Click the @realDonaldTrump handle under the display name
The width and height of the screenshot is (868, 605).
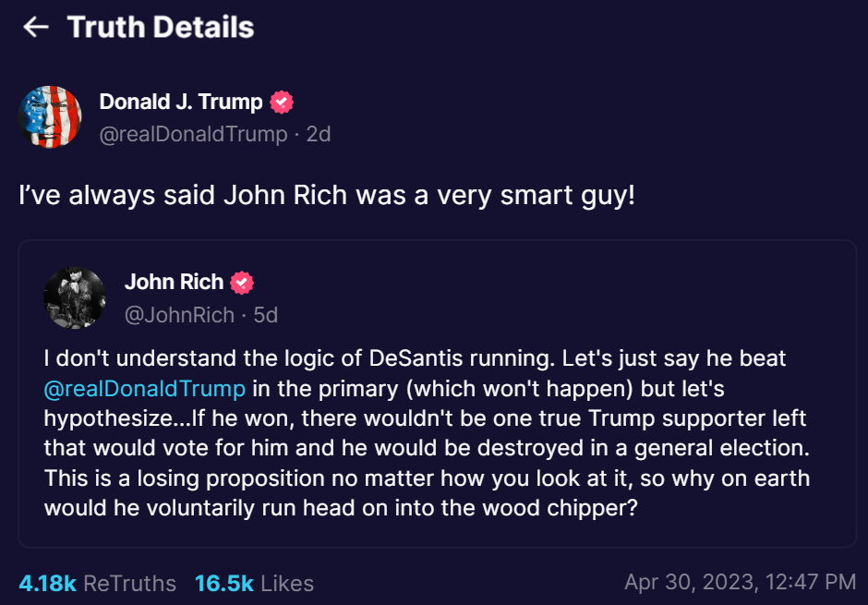[193, 134]
